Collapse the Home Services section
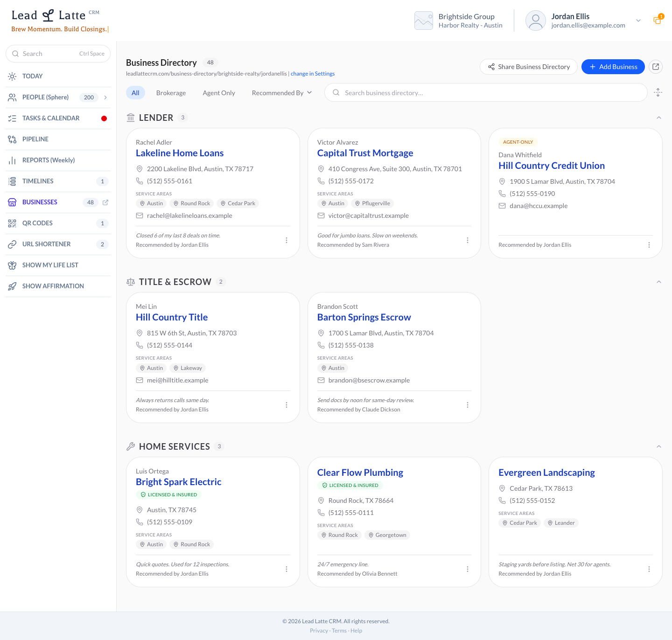672x640 pixels. [658, 446]
